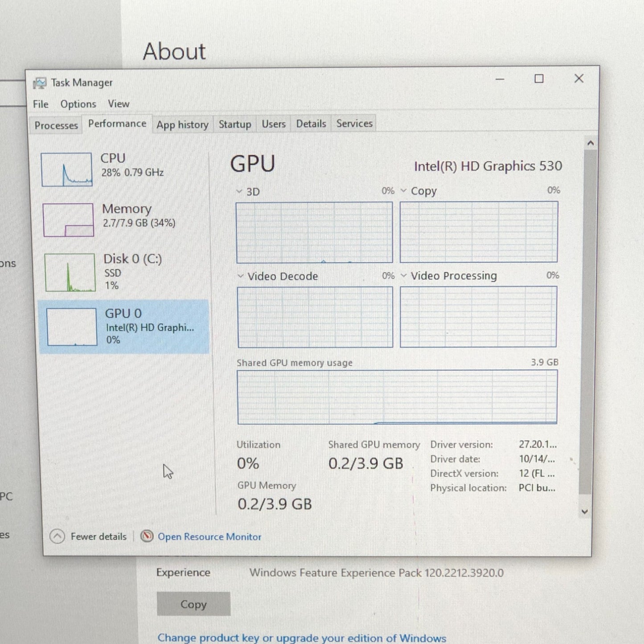Click the Driver version value 27.20.1...

point(537,444)
